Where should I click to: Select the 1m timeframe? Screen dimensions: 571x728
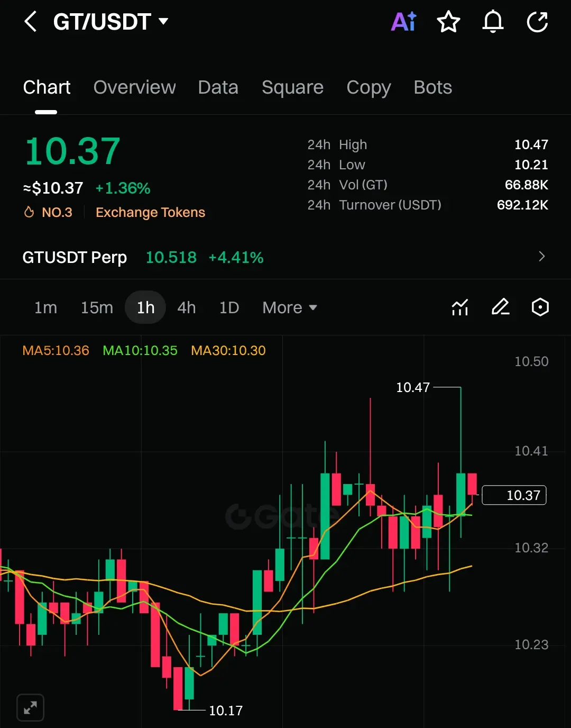coord(45,307)
